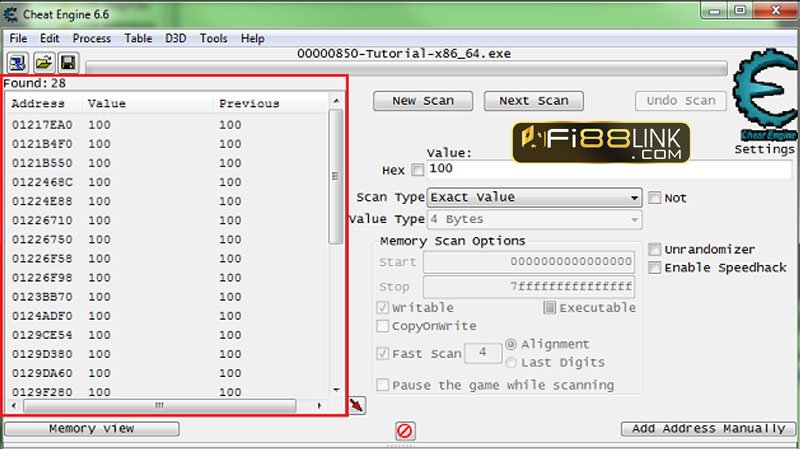The height and width of the screenshot is (450, 800).
Task: Open the Help menu
Action: (x=253, y=38)
